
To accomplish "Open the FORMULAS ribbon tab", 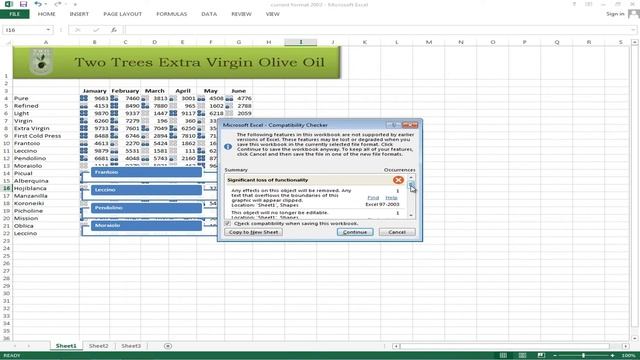I will click(171, 14).
